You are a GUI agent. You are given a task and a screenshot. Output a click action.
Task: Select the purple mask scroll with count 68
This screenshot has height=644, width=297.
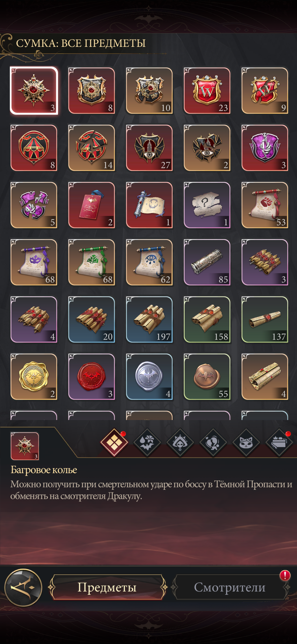34,262
